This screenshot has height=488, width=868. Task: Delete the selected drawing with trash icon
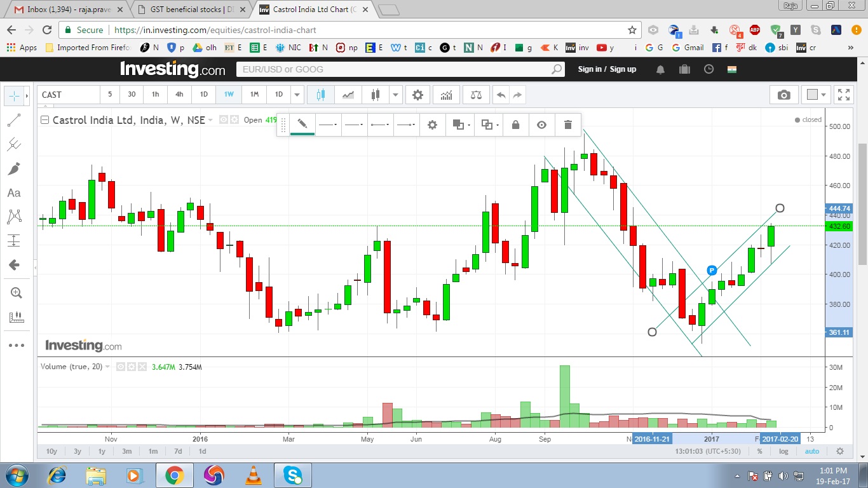[x=568, y=125]
